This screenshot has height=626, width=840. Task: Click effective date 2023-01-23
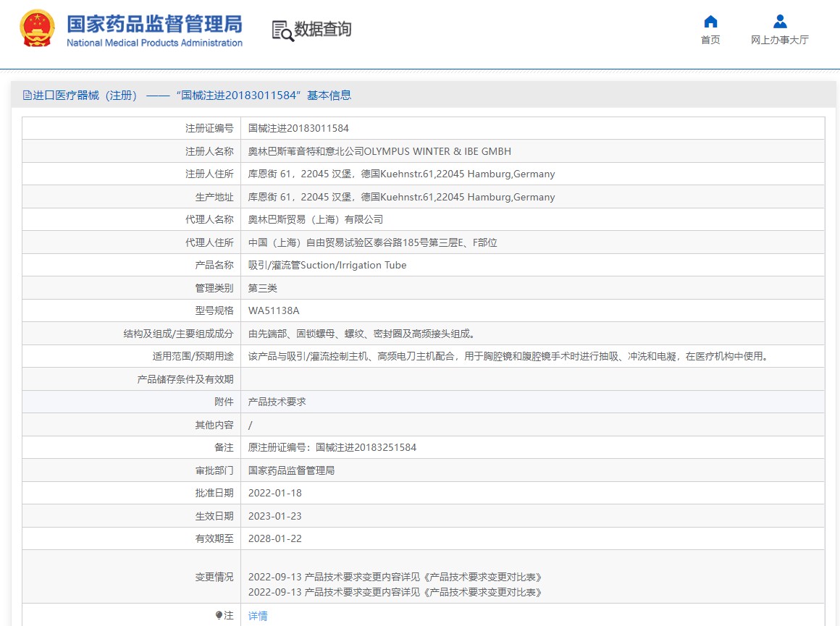pos(275,516)
